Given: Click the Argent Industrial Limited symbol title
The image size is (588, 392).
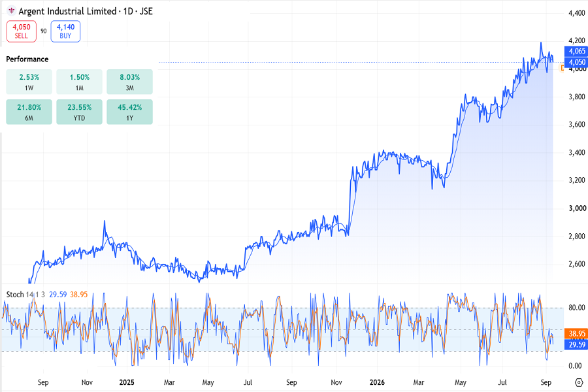Looking at the screenshot, I should tap(67, 11).
